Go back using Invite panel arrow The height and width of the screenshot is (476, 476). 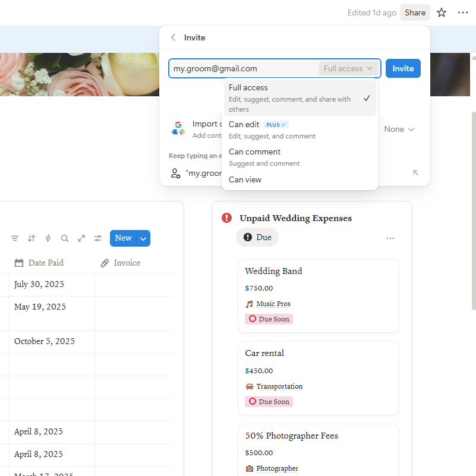[x=174, y=37]
